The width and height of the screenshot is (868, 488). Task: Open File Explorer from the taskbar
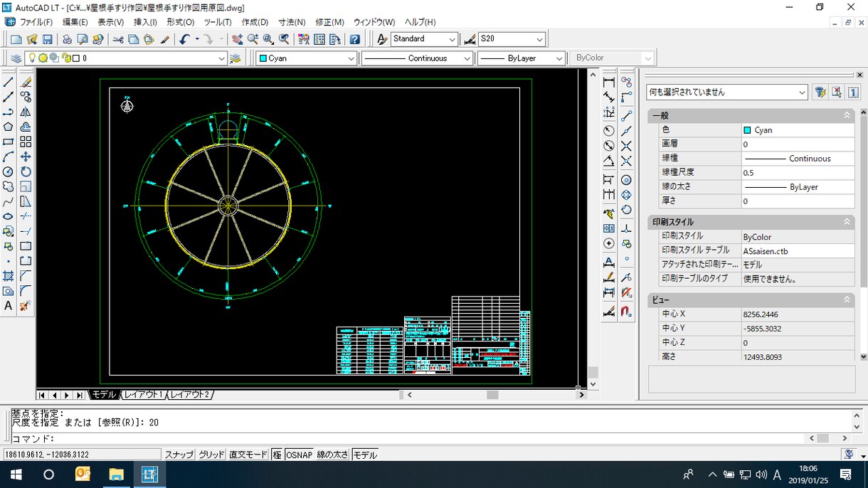point(116,474)
